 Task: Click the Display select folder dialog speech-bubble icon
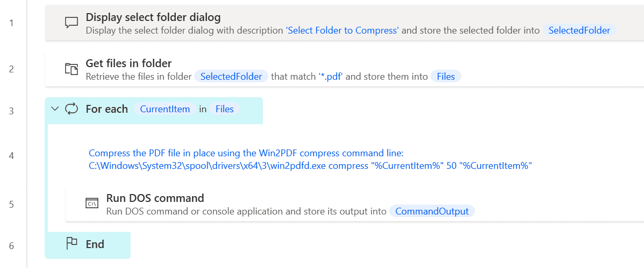click(x=71, y=23)
